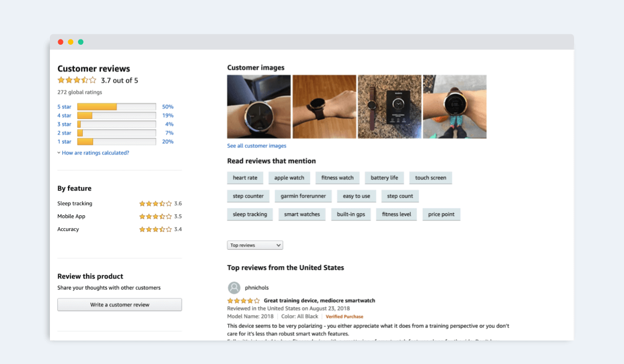The height and width of the screenshot is (364, 624).
Task: Click phnichols's profile avatar icon
Action: [x=234, y=288]
